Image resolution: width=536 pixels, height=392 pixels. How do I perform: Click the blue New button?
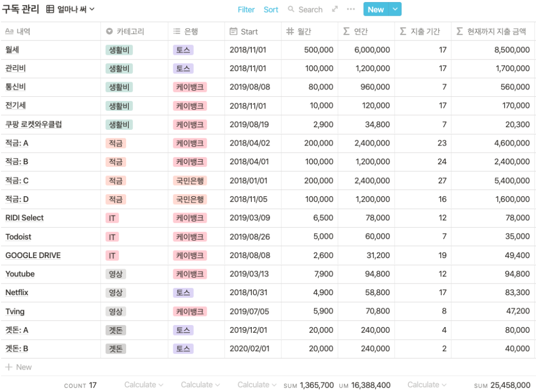(x=376, y=9)
